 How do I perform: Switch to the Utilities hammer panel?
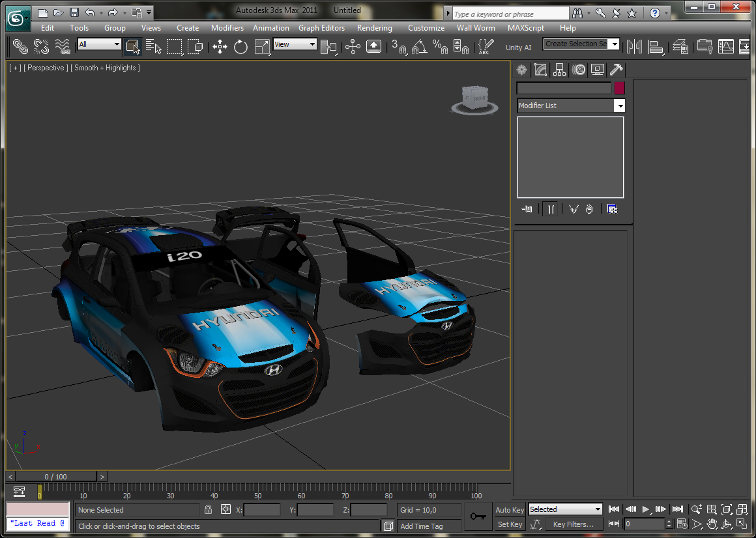(x=616, y=70)
